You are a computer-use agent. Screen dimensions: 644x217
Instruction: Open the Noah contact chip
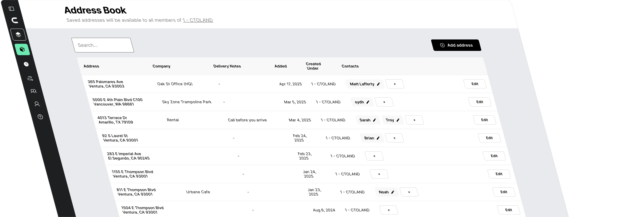point(386,192)
